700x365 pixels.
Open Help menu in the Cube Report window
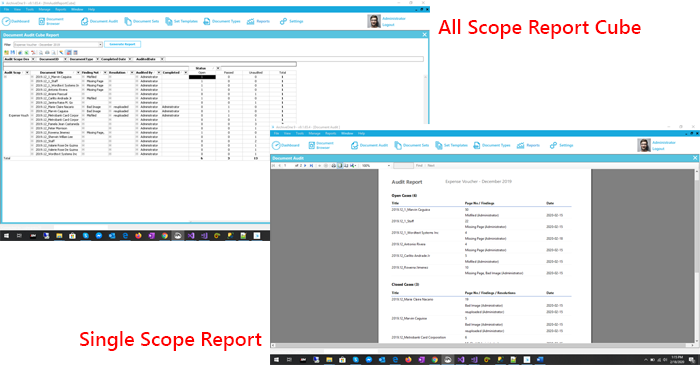tap(91, 9)
